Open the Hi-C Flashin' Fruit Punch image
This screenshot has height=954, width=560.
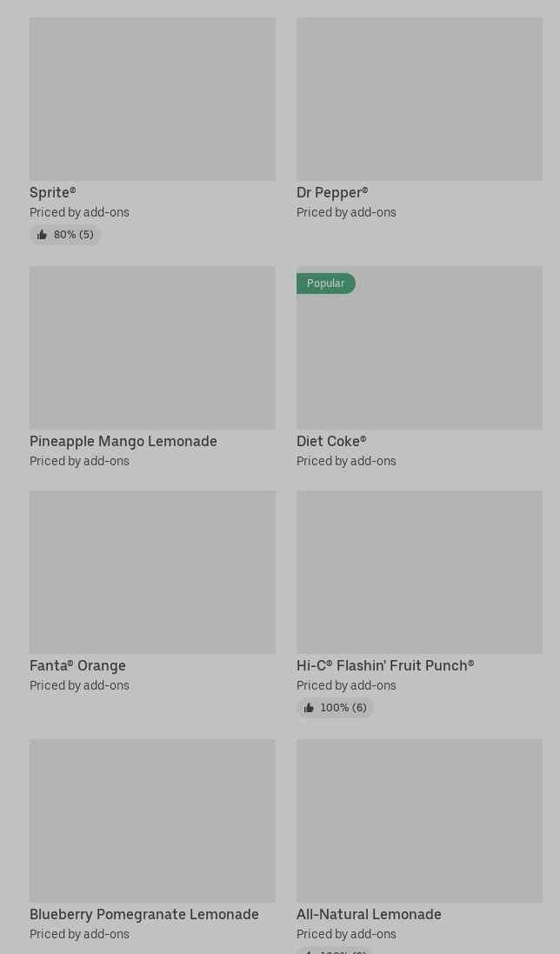(419, 572)
